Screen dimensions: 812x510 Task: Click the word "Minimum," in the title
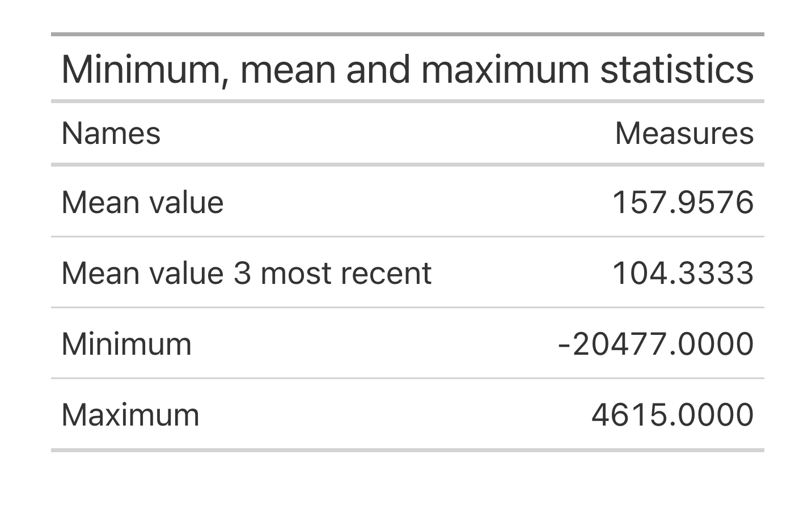pyautogui.click(x=145, y=69)
